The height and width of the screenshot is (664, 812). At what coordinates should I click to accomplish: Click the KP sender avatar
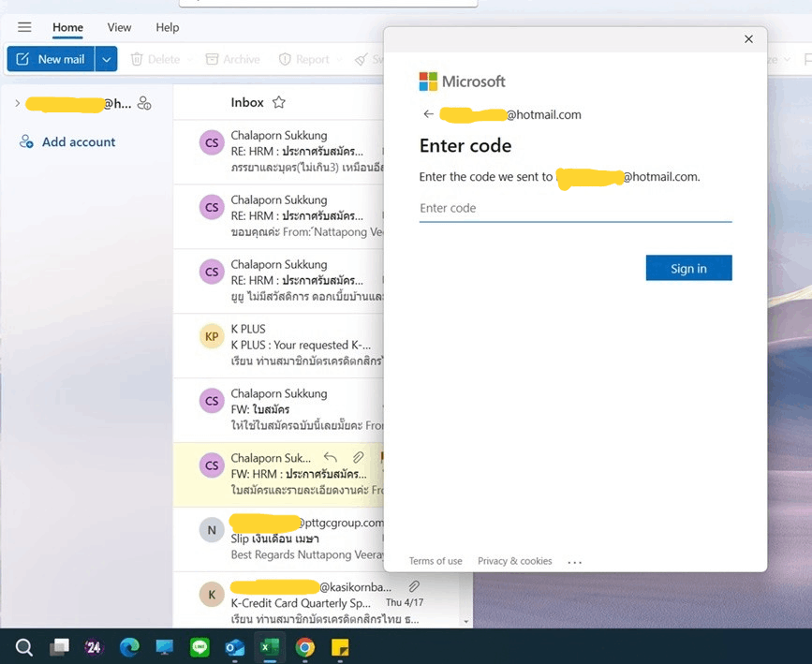point(212,336)
